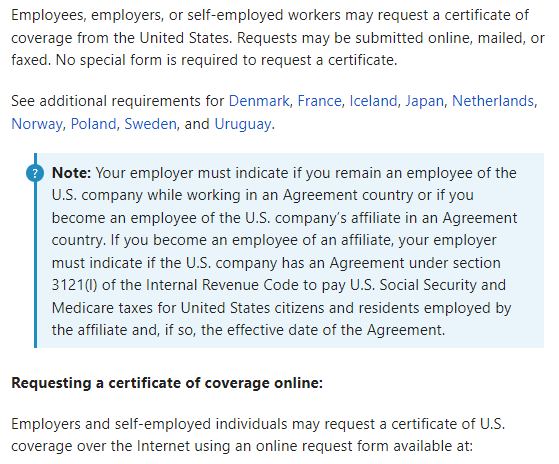
Task: Click the "Employees, employers, or self-employed workers" opening line
Action: pos(176,15)
